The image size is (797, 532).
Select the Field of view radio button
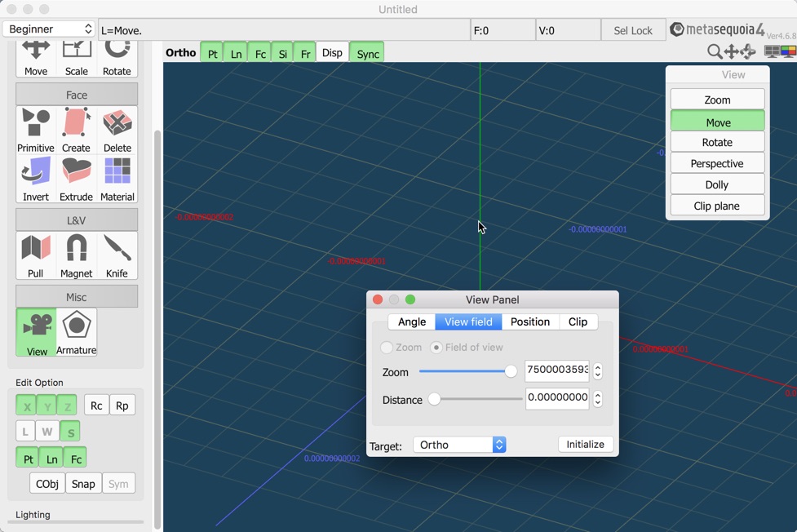click(437, 347)
